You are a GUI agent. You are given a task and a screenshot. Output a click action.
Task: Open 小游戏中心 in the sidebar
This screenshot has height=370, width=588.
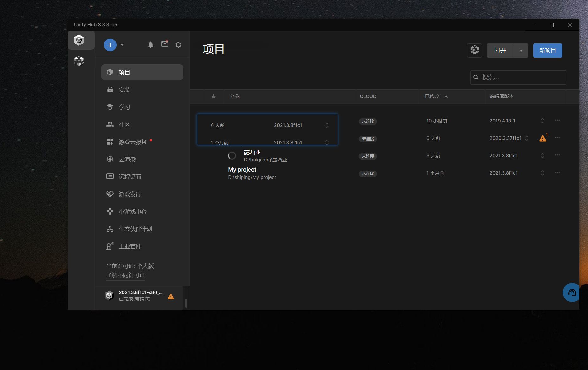coord(142,211)
